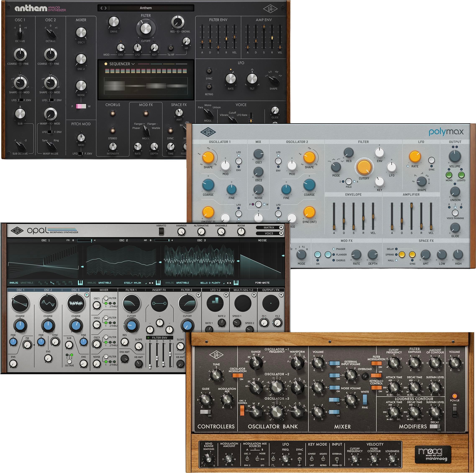Select the sawtooth waveform icon for Opal OSC 1
This screenshot has height=473, width=476.
(53, 283)
